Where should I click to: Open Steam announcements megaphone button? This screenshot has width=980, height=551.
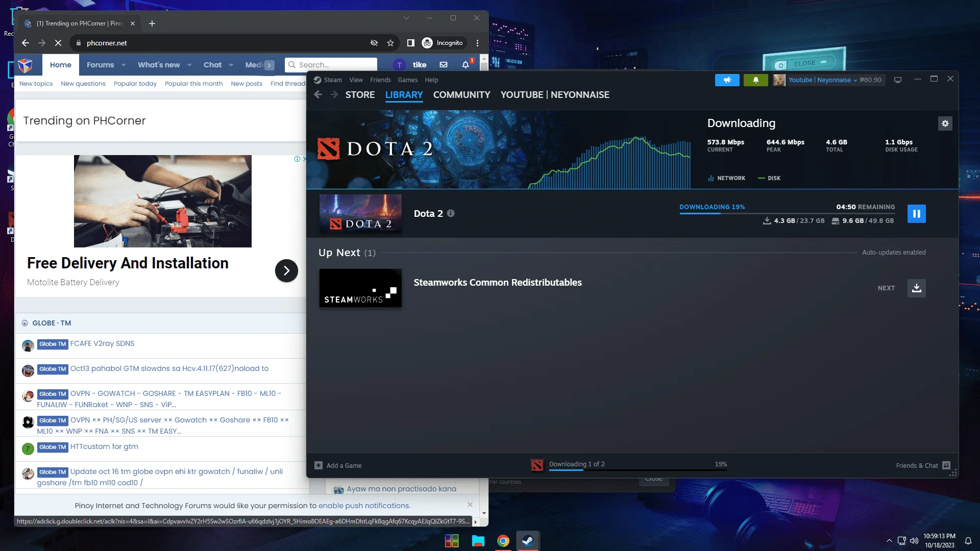[x=727, y=80]
